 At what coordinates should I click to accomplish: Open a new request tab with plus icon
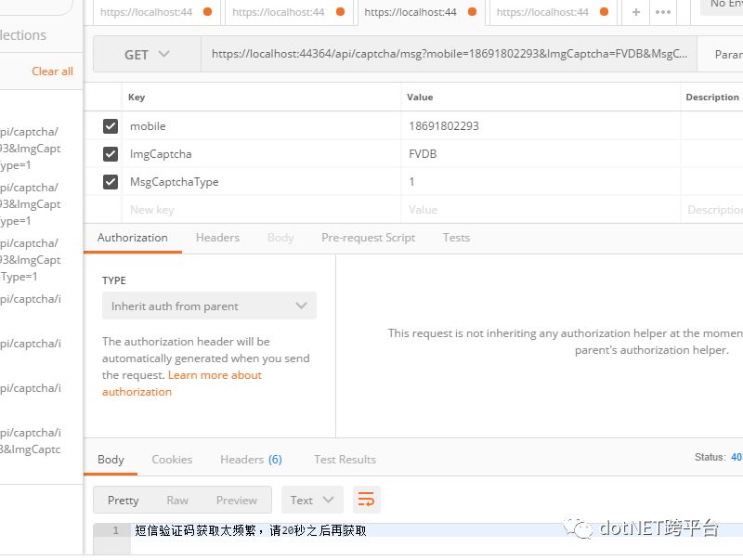[x=636, y=12]
